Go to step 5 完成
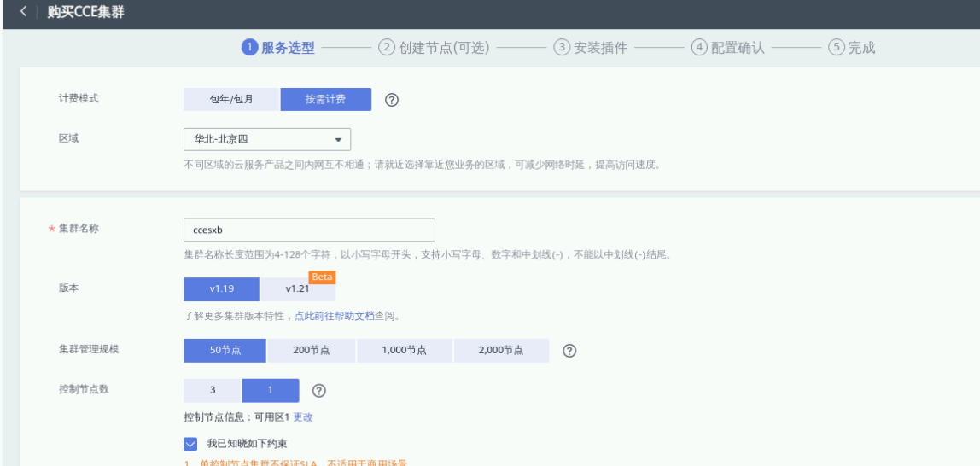 [852, 48]
